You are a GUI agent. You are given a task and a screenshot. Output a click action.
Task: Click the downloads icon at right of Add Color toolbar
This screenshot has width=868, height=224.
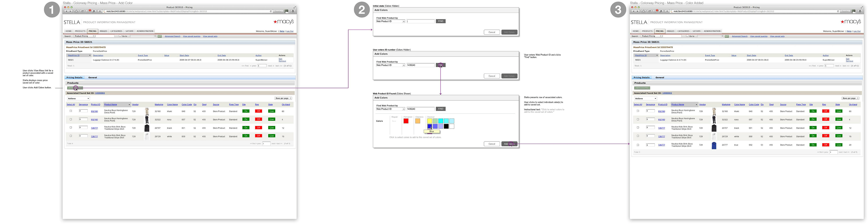click(293, 11)
